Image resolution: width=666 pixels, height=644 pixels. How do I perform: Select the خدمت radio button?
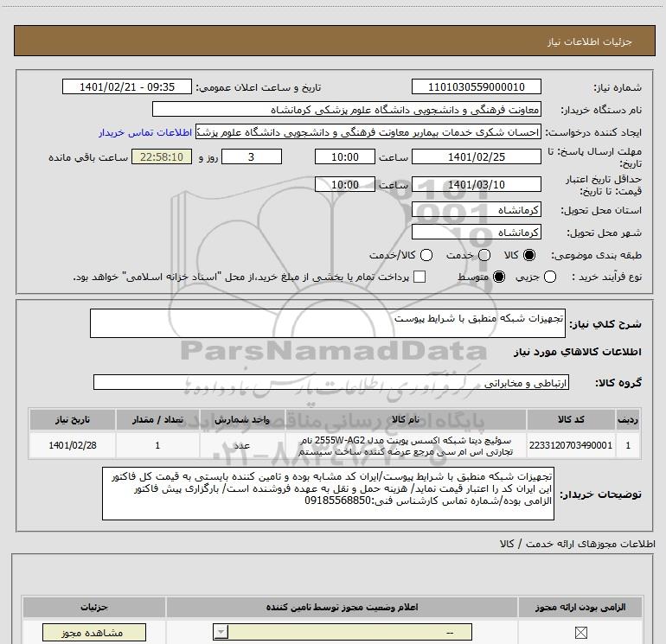[484, 255]
